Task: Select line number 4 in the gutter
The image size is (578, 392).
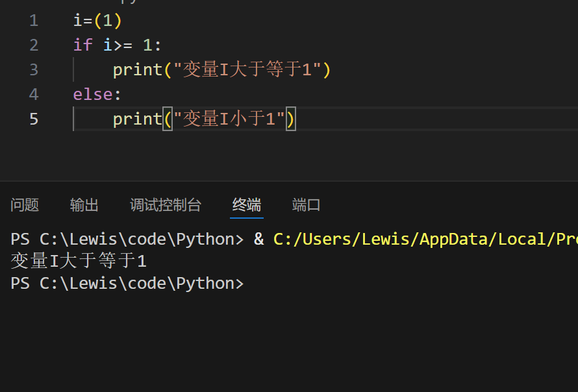Action: (34, 94)
